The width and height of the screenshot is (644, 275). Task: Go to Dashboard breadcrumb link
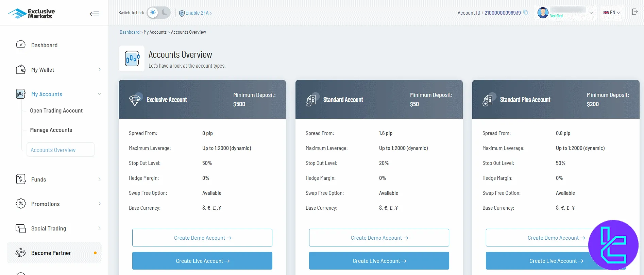(x=130, y=32)
